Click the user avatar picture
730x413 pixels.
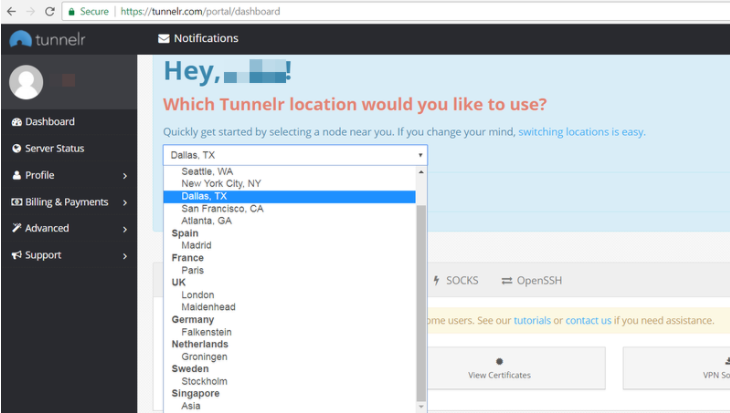tap(26, 82)
